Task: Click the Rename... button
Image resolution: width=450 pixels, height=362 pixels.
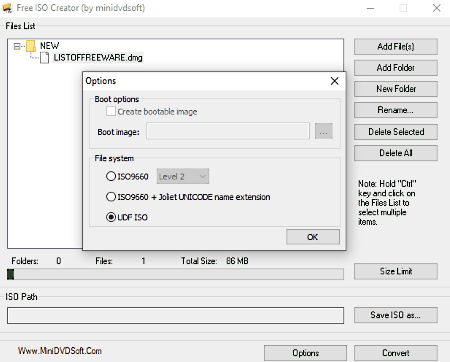Action: (x=396, y=110)
